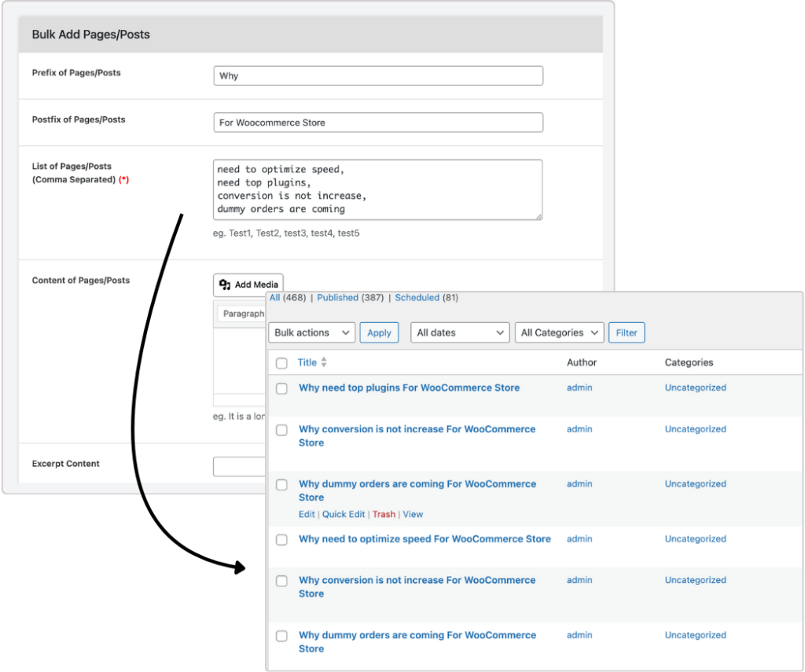Select checkbox for 'Why need to optimize speed' post
Screen dimensions: 805x672
(x=281, y=540)
